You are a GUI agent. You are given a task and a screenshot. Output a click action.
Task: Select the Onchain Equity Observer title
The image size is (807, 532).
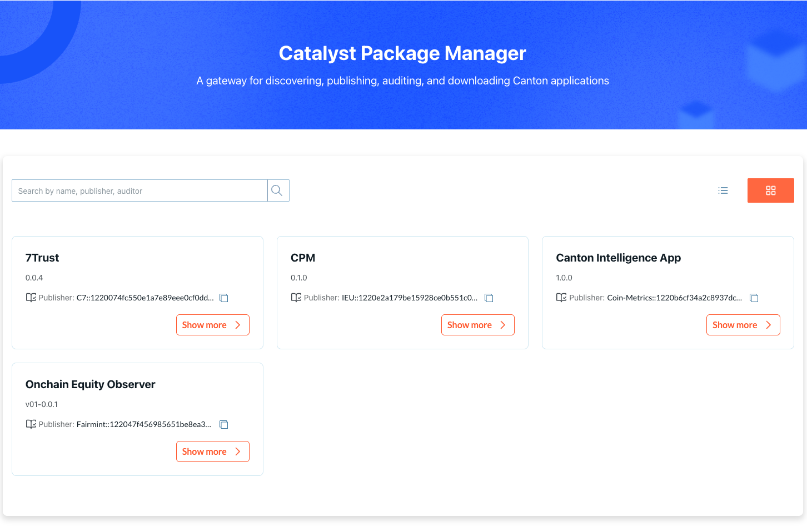[x=90, y=384]
